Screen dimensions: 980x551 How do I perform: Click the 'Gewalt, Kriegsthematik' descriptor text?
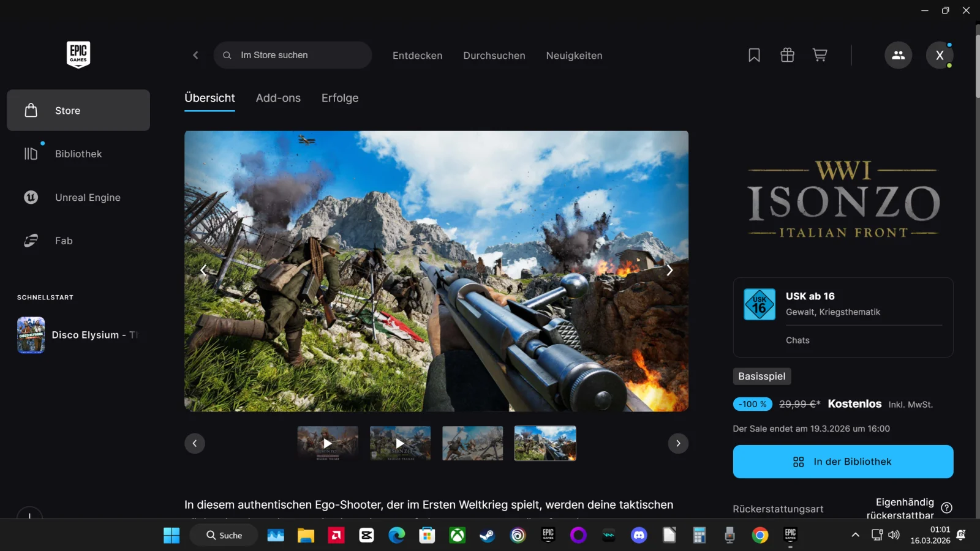coord(833,312)
